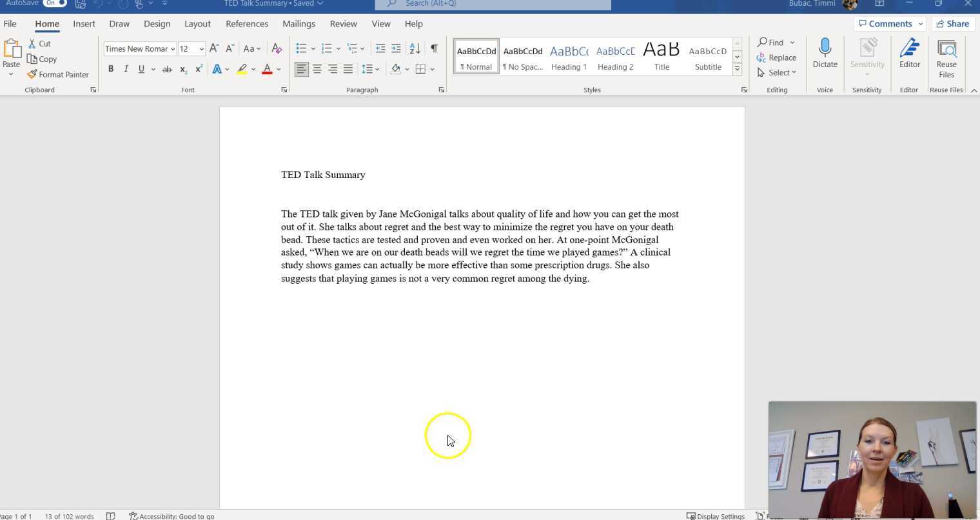Open the font name dropdown
Screen dimensions: 980x520
173,49
